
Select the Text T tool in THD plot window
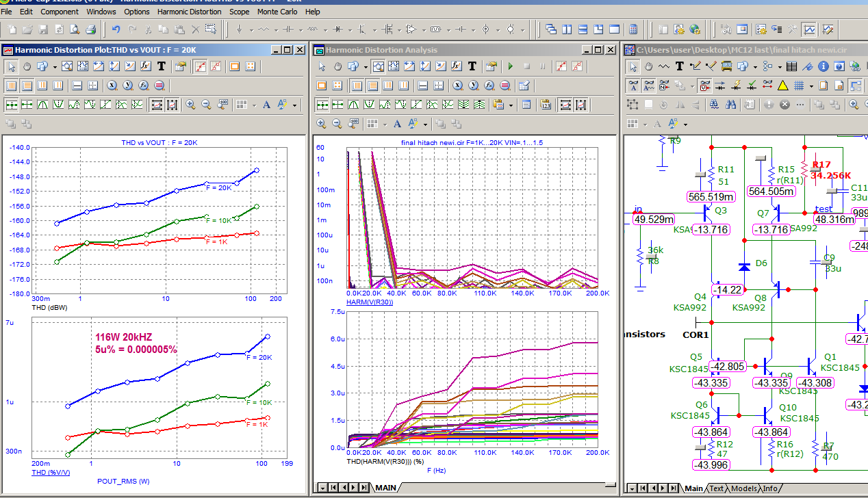(162, 66)
